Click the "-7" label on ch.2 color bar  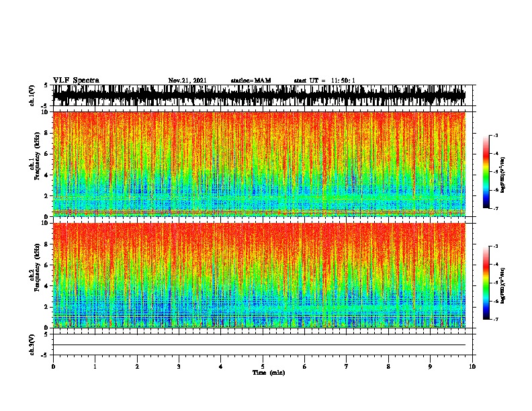496,319
